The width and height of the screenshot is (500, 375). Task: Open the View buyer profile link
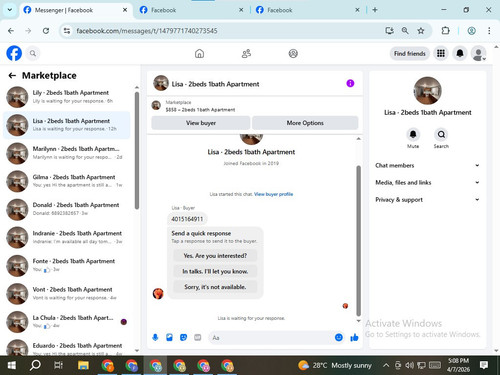point(273,194)
